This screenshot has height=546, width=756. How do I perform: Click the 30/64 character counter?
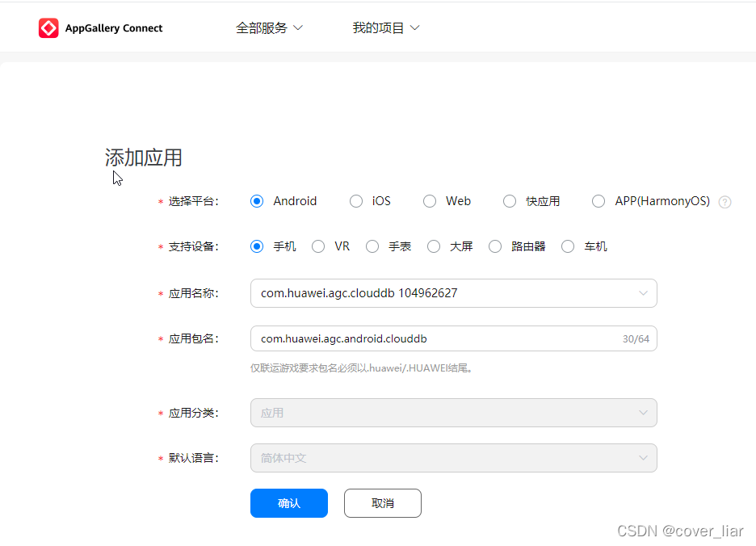636,339
